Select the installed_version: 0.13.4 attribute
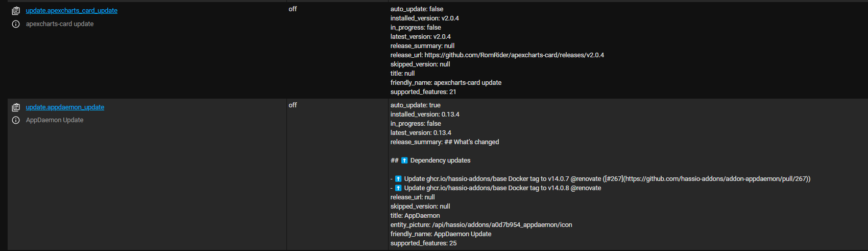The width and height of the screenshot is (868, 251). 425,115
